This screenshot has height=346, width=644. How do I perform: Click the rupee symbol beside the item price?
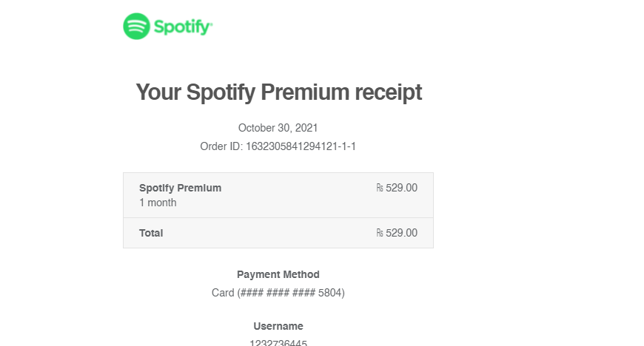380,188
